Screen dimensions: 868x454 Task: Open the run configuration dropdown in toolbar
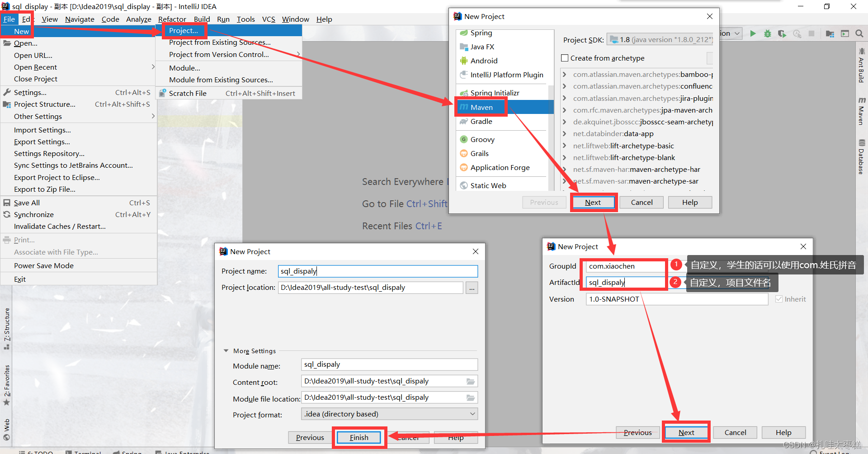click(731, 33)
